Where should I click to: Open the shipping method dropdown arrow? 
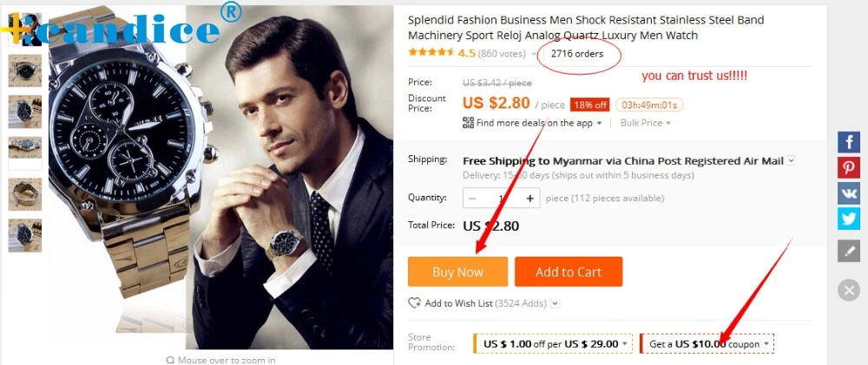[791, 160]
